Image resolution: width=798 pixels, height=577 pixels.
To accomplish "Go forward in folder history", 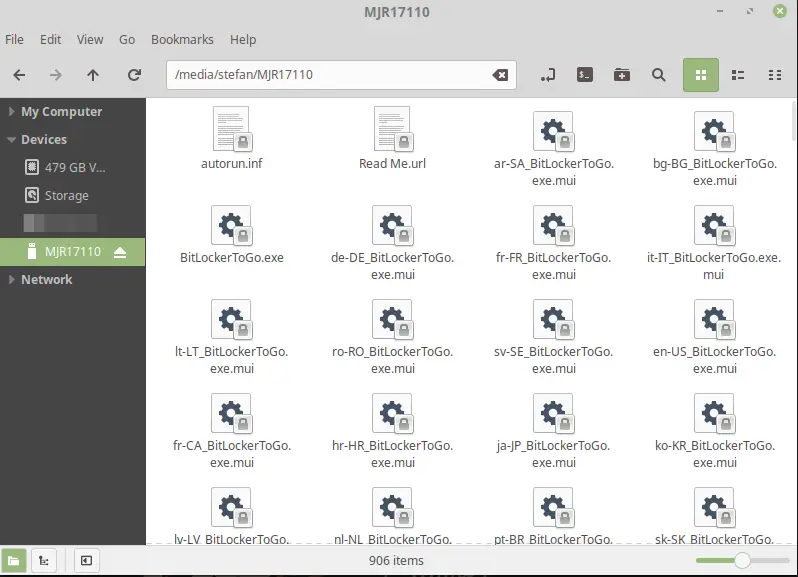I will 55,75.
